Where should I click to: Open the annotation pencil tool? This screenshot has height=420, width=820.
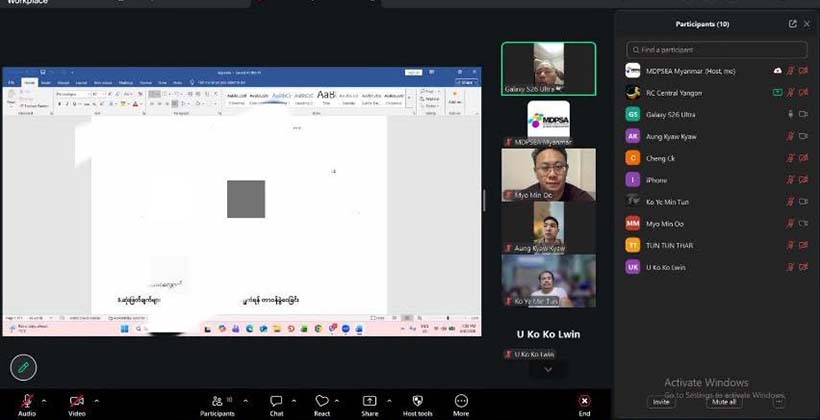click(24, 367)
